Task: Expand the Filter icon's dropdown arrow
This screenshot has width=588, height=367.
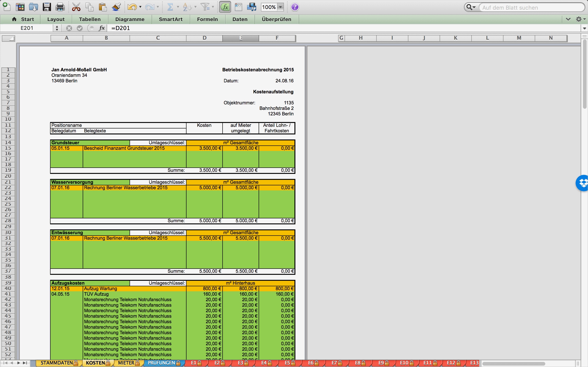Action: click(x=213, y=7)
